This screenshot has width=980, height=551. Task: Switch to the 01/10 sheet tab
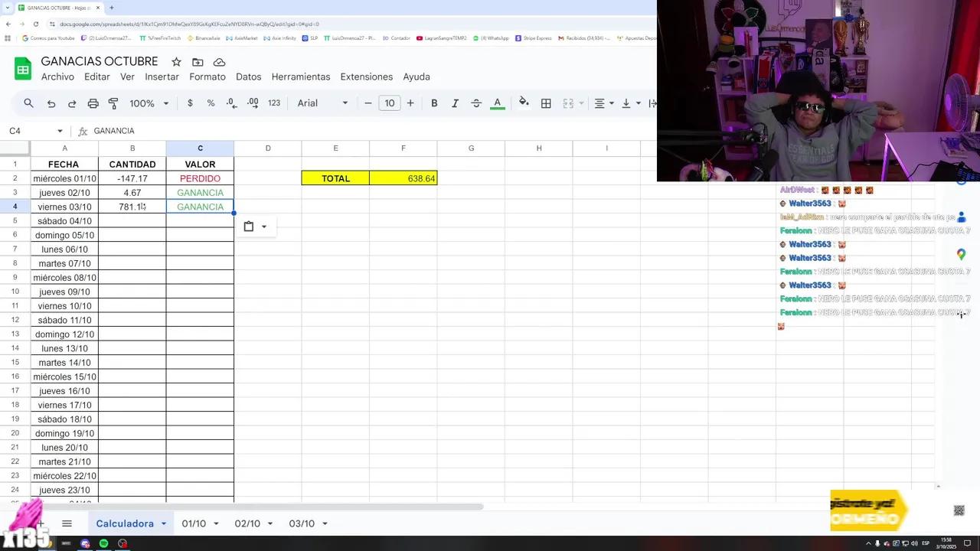tap(194, 523)
